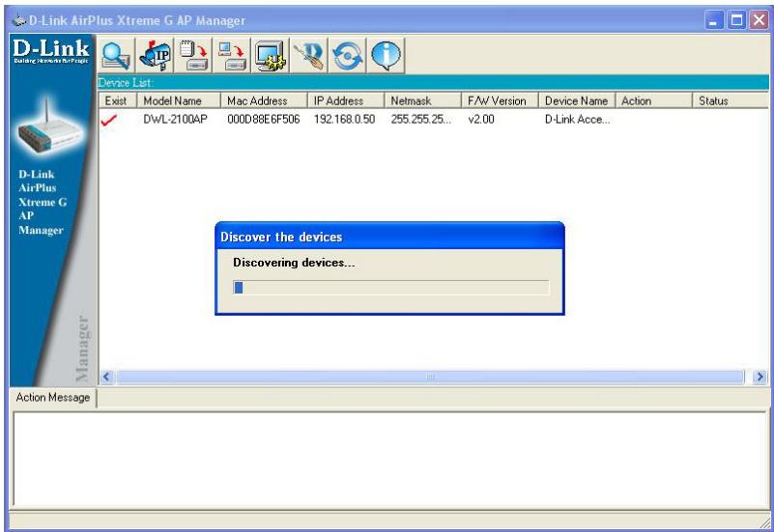
Task: Sort by the Exist column header
Action: 118,100
